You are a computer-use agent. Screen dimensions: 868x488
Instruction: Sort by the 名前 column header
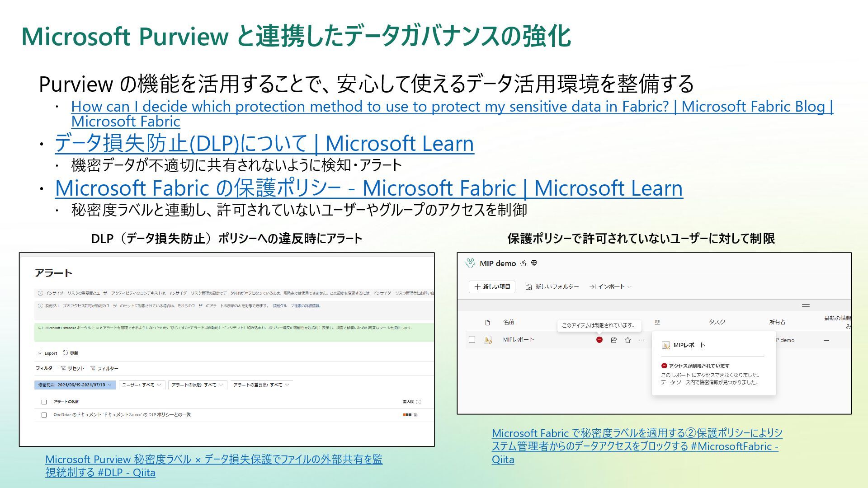tap(509, 322)
